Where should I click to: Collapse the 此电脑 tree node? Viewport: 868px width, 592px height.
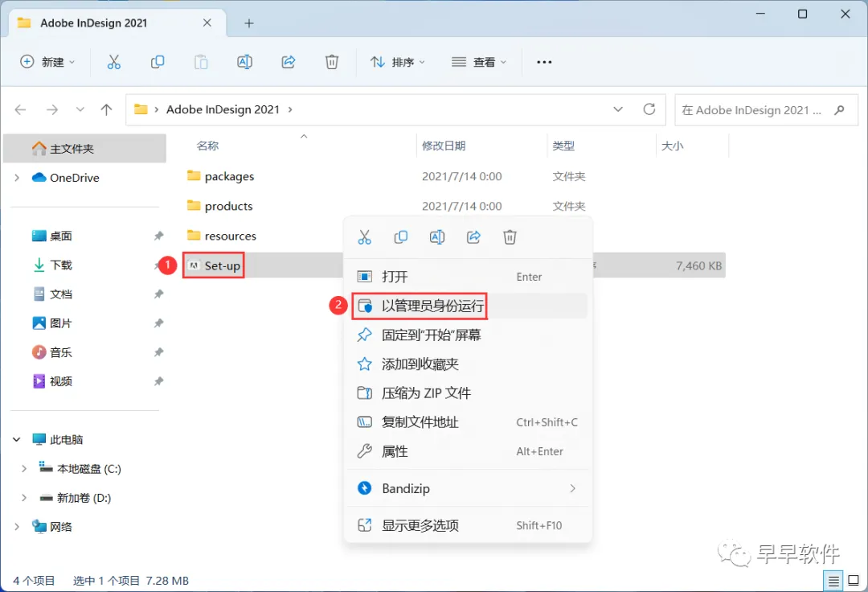point(17,440)
